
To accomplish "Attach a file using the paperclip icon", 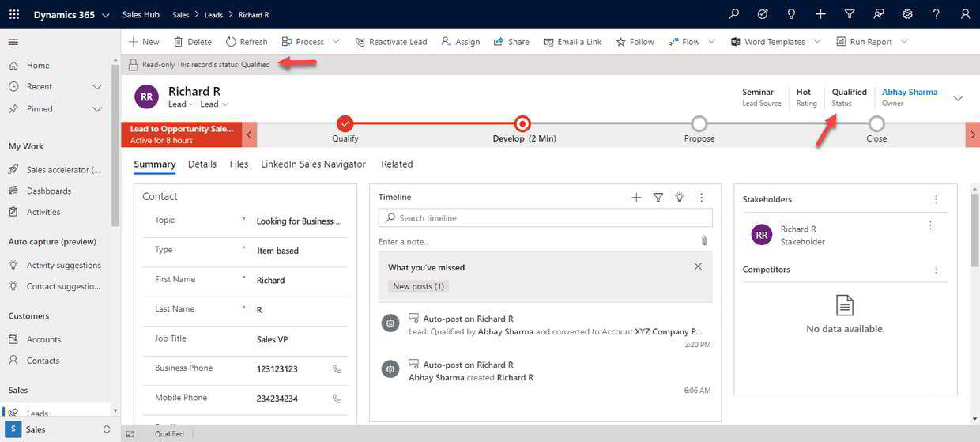I will 704,240.
